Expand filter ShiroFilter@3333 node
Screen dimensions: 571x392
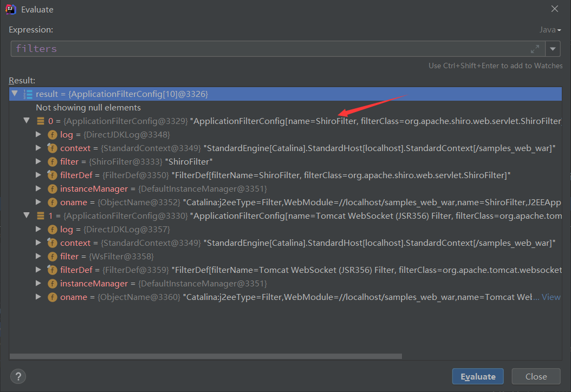(x=38, y=161)
